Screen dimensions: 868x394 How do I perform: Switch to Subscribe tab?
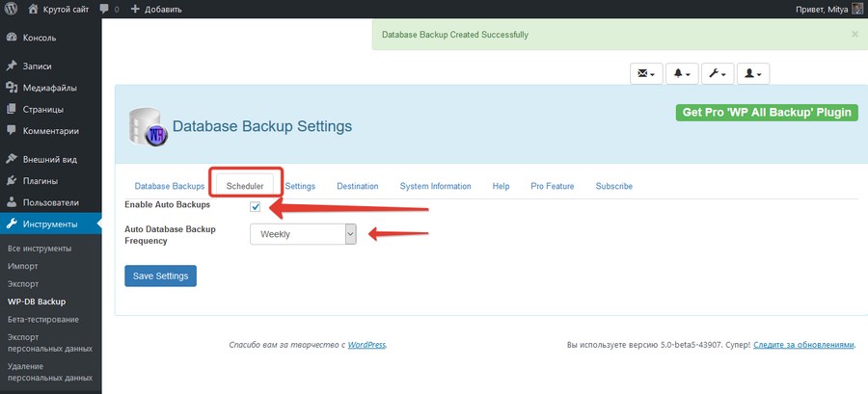pos(614,186)
